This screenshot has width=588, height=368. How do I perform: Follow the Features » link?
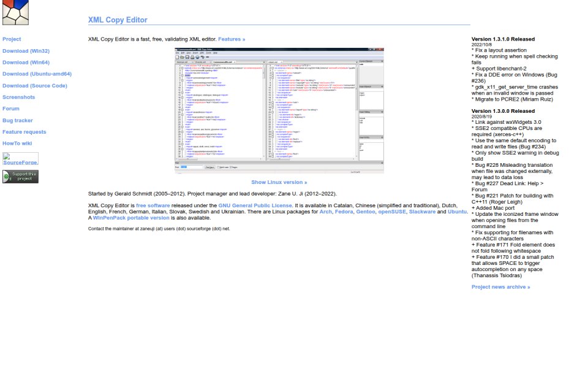(232, 39)
